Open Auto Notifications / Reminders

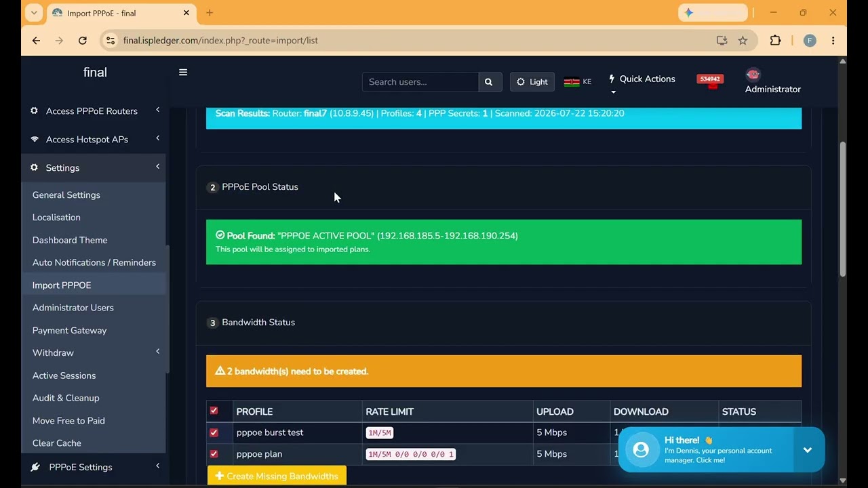click(94, 262)
